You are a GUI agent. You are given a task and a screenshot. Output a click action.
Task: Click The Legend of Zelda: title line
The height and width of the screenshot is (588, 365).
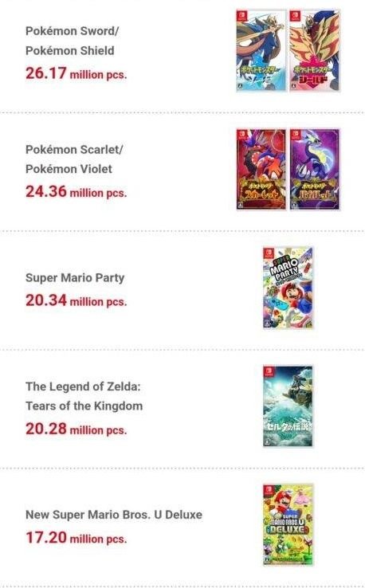(83, 386)
